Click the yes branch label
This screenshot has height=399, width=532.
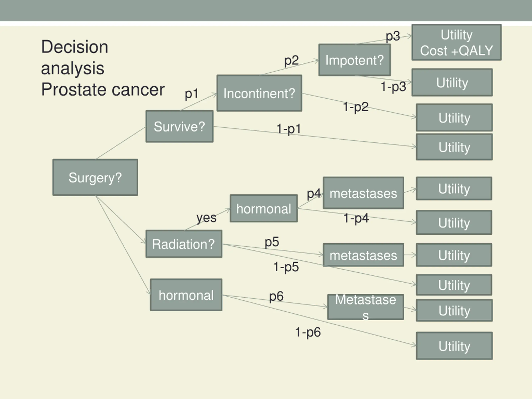pyautogui.click(x=206, y=218)
